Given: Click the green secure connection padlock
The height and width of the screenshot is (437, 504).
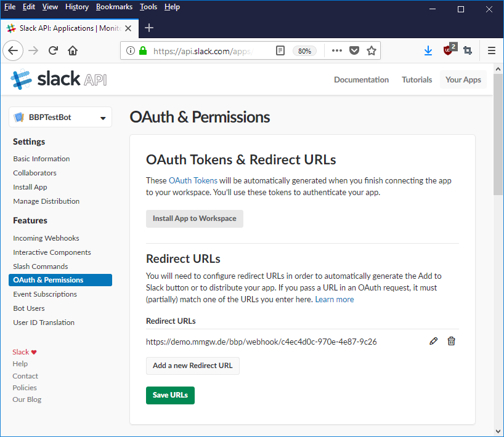Looking at the screenshot, I should 143,50.
